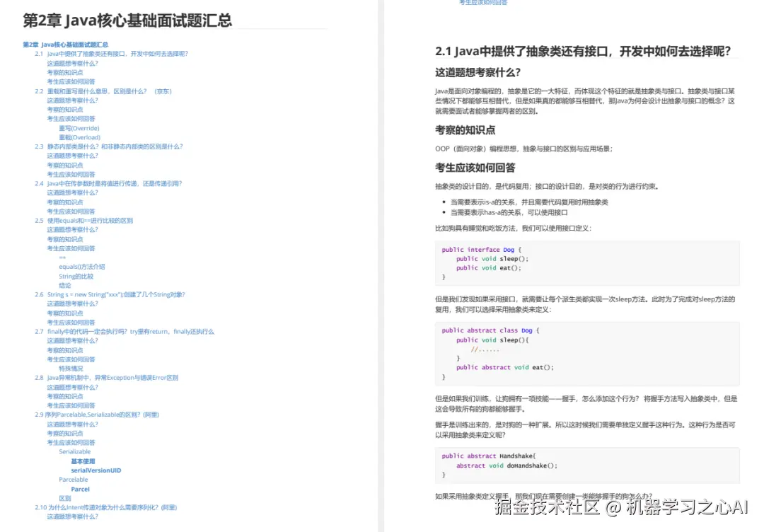Jump to equals()方法介绍 in contents

pyautogui.click(x=82, y=267)
